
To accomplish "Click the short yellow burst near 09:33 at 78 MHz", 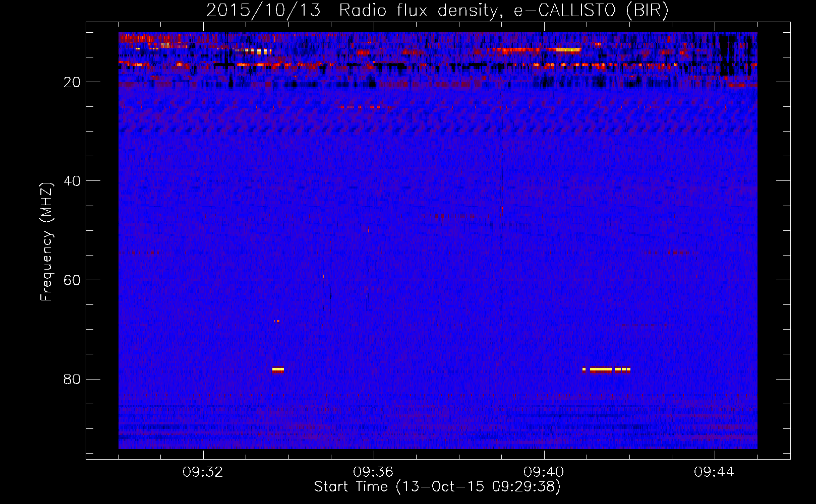I will pyautogui.click(x=278, y=369).
